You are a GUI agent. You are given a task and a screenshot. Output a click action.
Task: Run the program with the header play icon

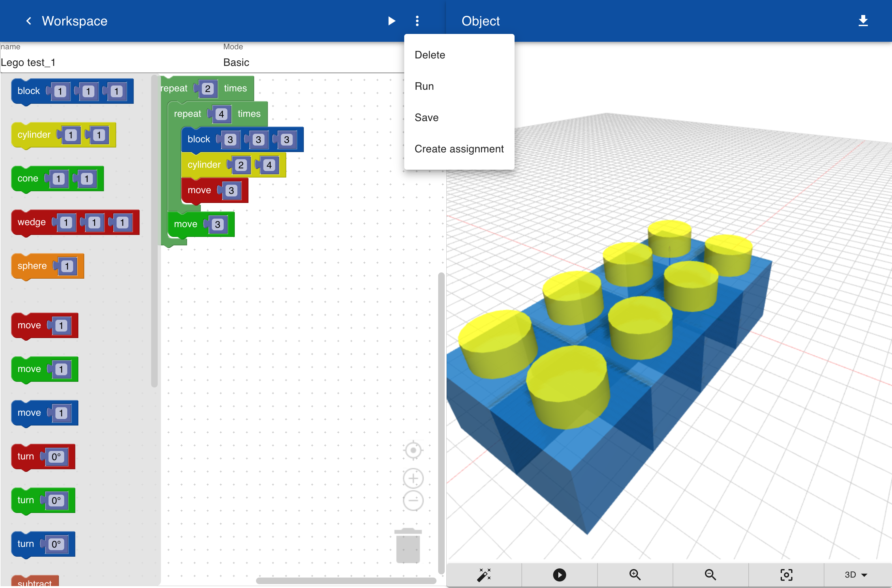tap(391, 21)
